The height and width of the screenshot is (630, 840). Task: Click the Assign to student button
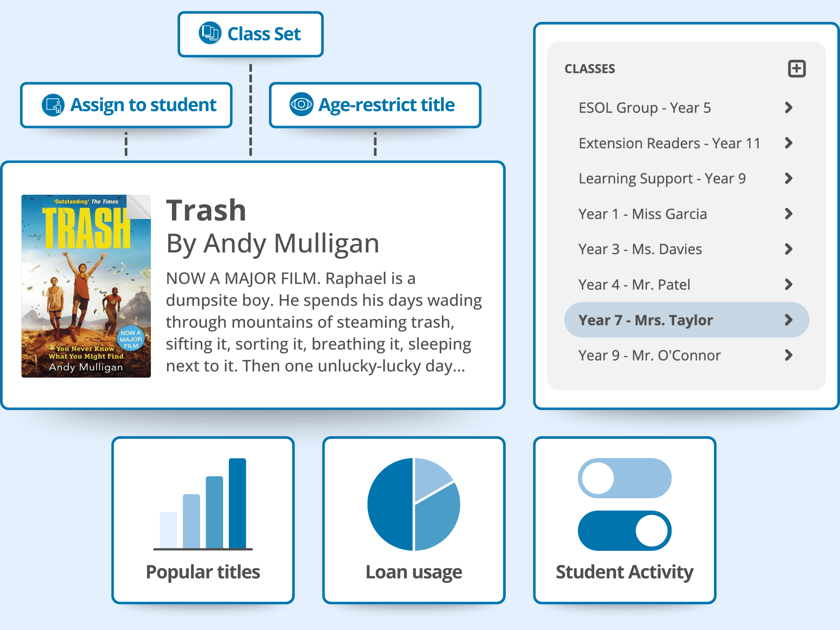pyautogui.click(x=126, y=105)
